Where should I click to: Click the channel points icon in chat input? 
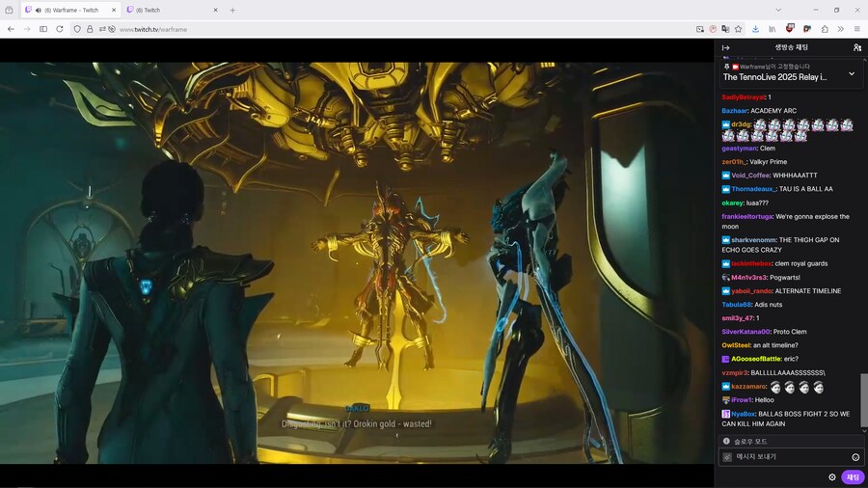point(727,457)
